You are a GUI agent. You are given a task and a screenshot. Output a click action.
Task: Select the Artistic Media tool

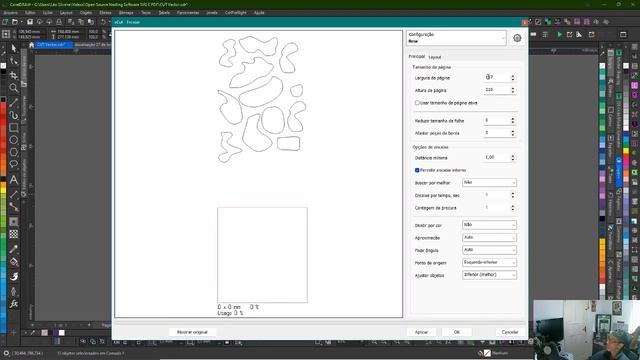(x=13, y=115)
